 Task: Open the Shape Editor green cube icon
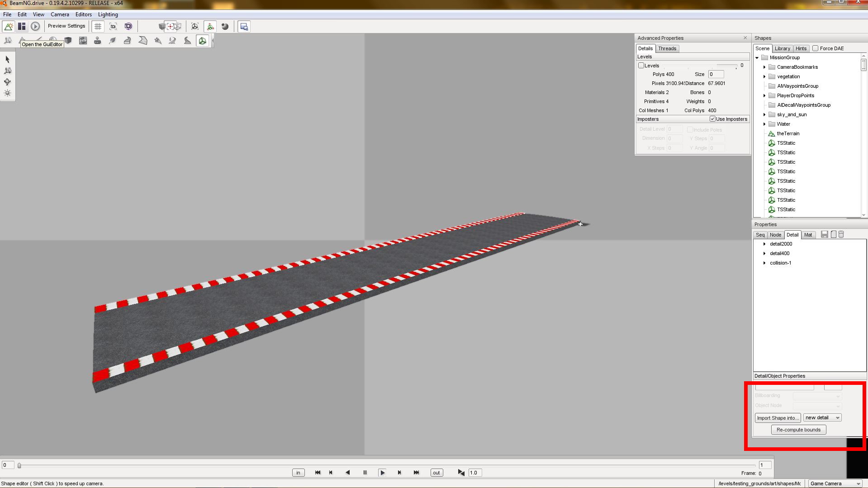(202, 41)
